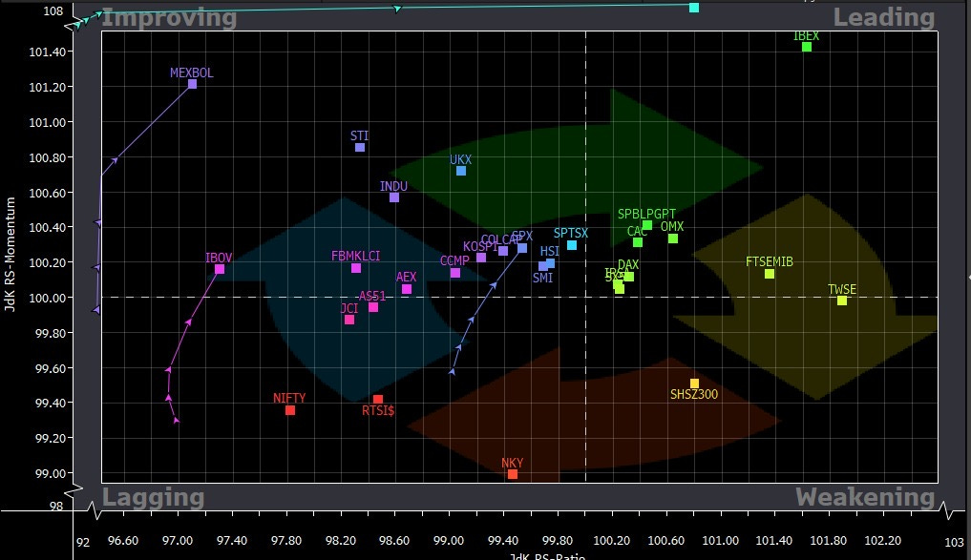Click the FBMKLCI marker

tap(356, 268)
